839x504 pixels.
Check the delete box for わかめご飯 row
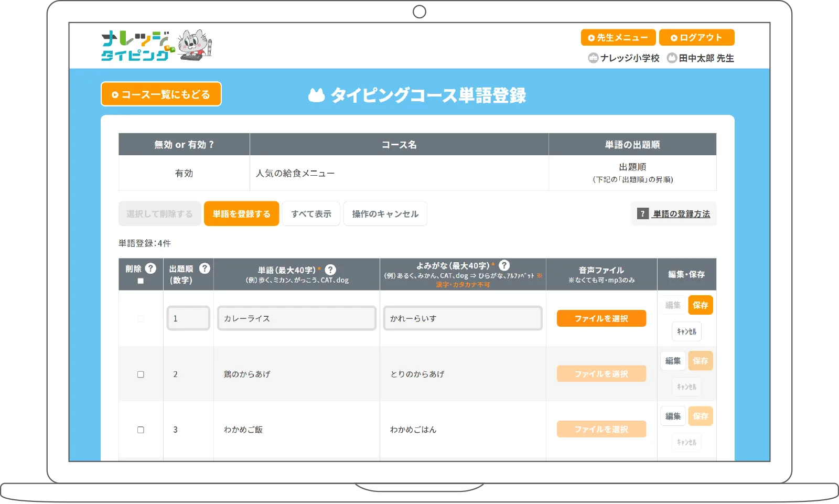coord(141,430)
